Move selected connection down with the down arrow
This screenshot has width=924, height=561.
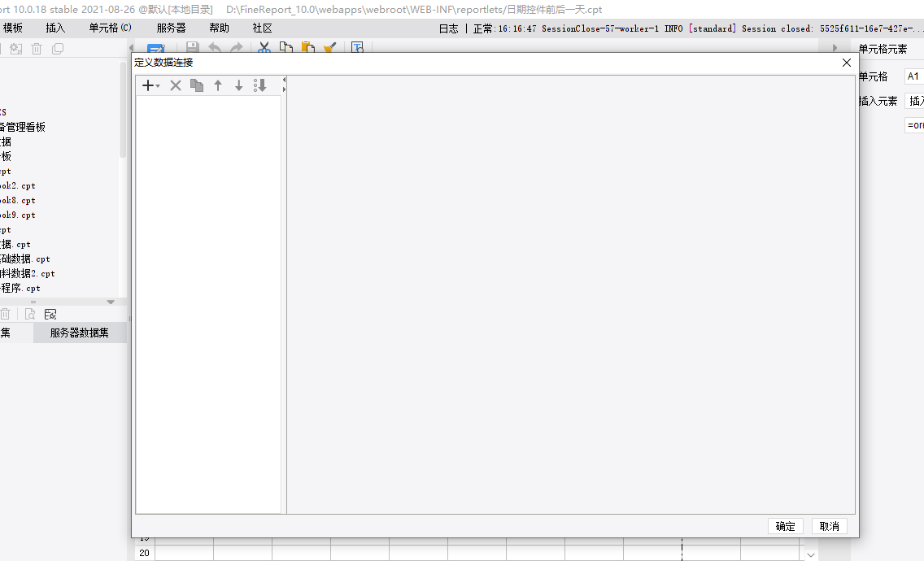click(238, 85)
